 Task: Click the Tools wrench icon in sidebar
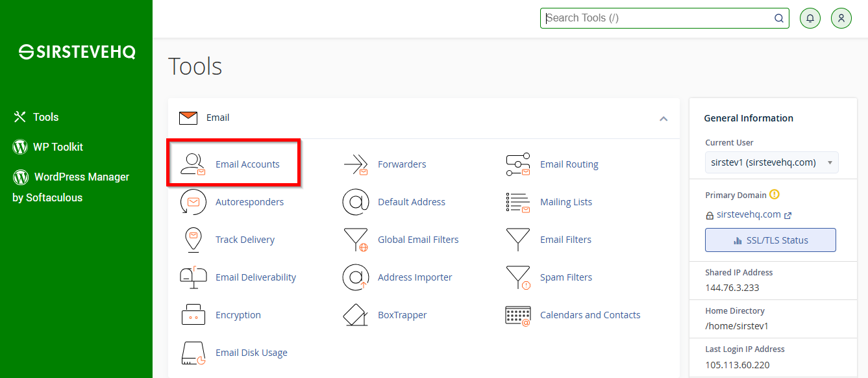coord(20,117)
